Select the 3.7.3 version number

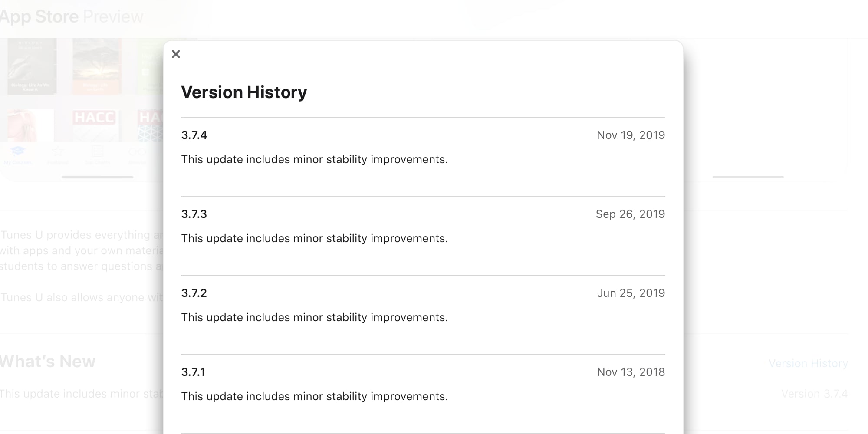pyautogui.click(x=194, y=214)
